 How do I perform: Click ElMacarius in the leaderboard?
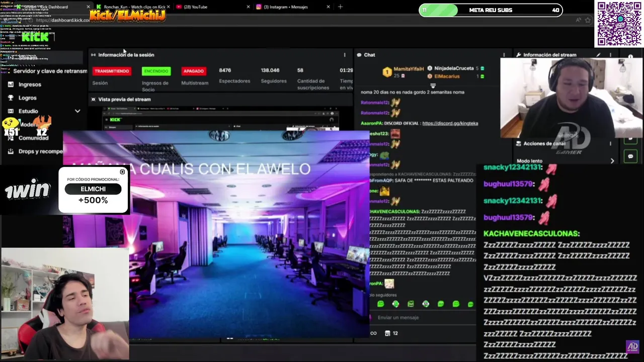pos(446,76)
